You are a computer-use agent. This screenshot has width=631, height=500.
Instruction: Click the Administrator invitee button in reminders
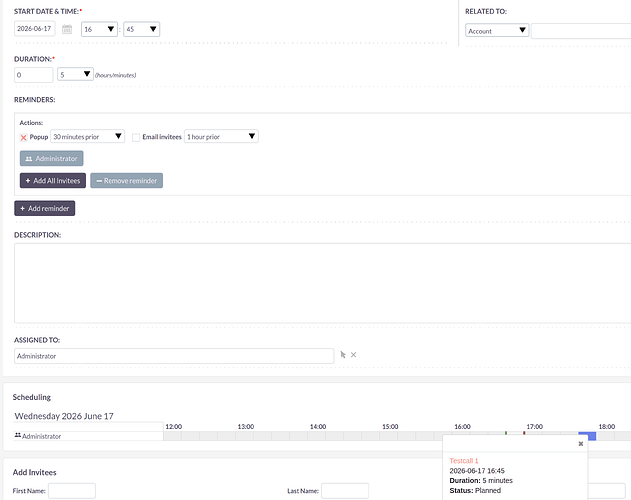52,158
